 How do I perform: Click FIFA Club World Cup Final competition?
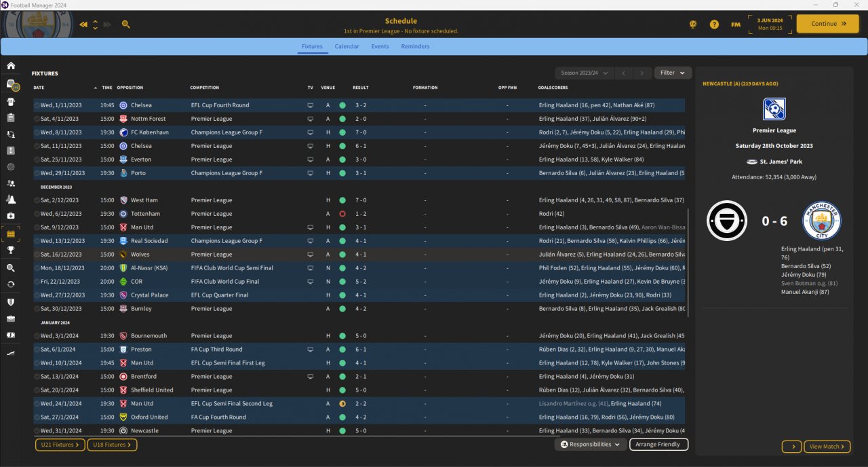225,282
